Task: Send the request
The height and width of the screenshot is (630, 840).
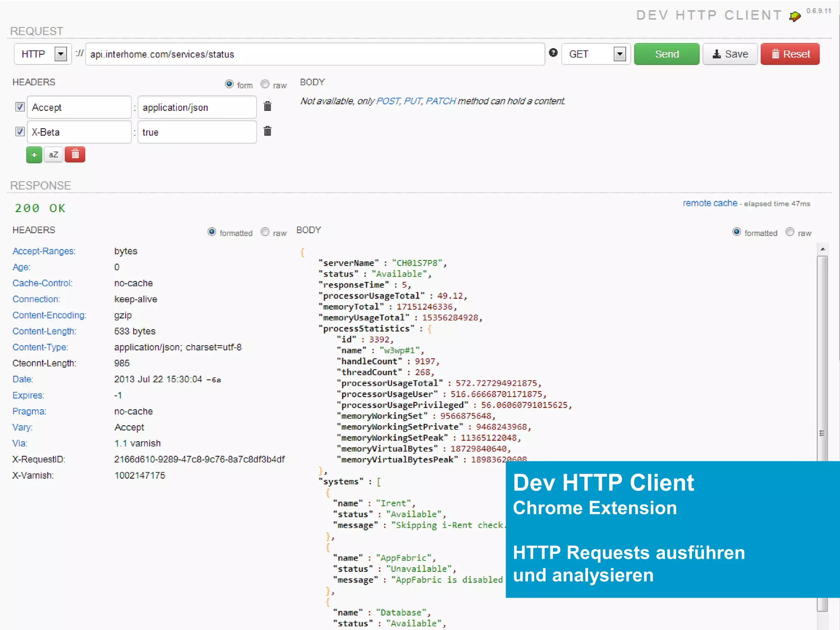Action: 667,54
